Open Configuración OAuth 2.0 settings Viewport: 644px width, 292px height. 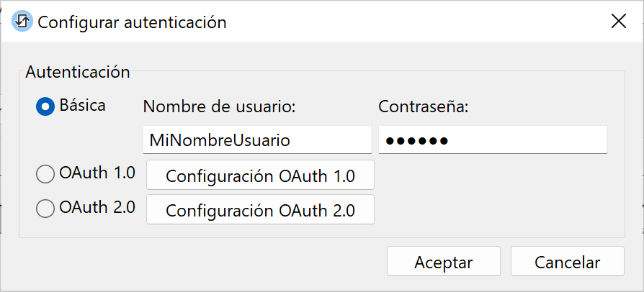point(260,210)
